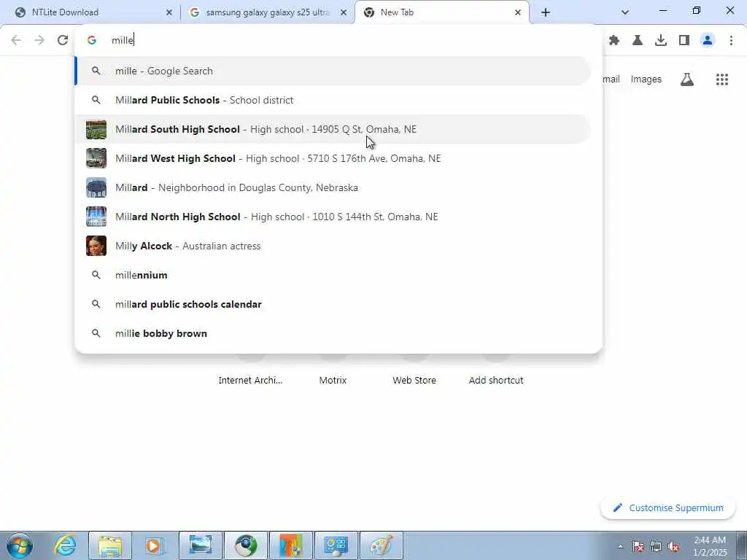
Task: Click the flask icon beside Images
Action: coord(687,79)
